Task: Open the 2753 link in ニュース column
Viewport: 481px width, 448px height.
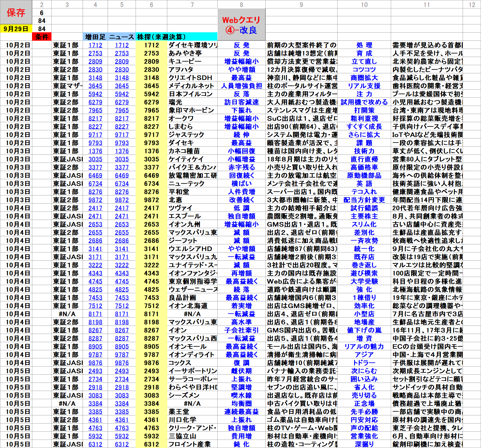Action: (x=122, y=53)
